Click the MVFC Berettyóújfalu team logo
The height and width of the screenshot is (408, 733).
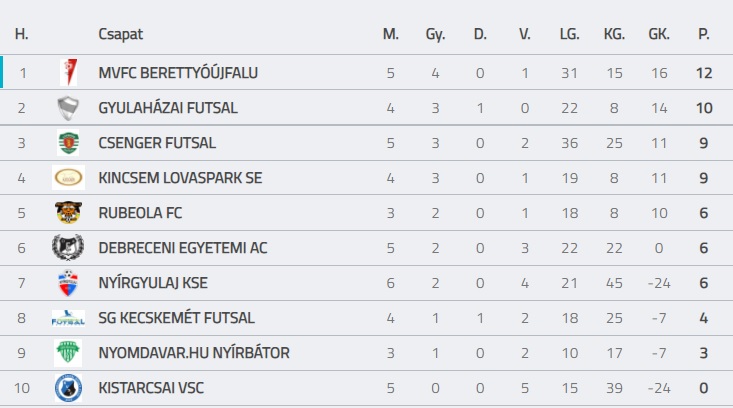click(x=68, y=73)
